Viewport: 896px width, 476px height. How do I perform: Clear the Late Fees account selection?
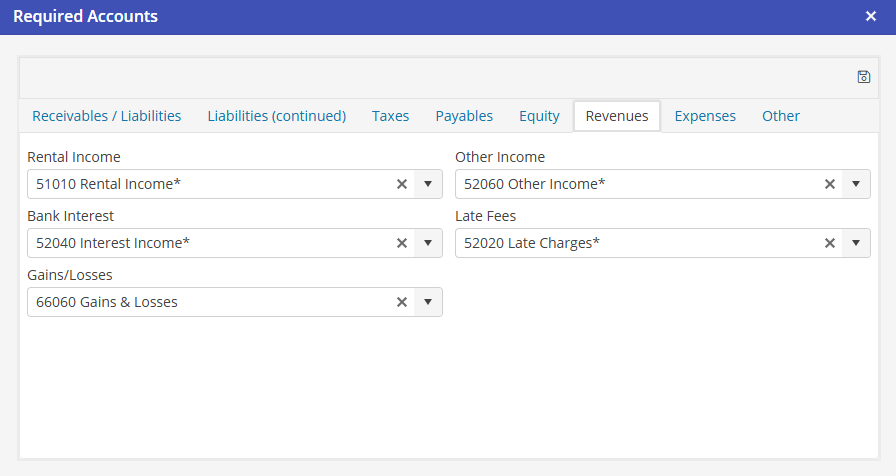(829, 243)
